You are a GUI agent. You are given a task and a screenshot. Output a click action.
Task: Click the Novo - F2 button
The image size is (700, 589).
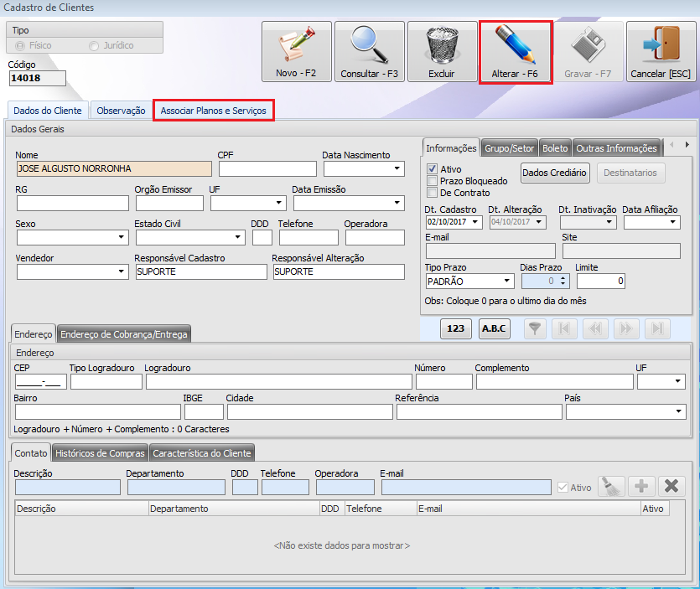pos(297,51)
